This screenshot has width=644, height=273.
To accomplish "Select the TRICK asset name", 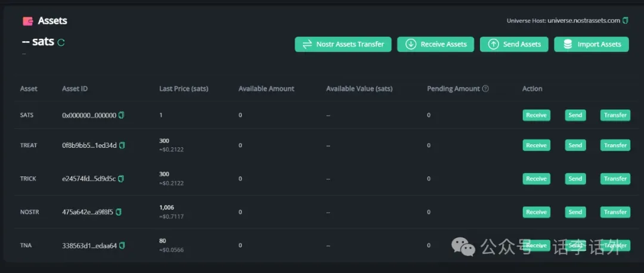I will tap(28, 179).
